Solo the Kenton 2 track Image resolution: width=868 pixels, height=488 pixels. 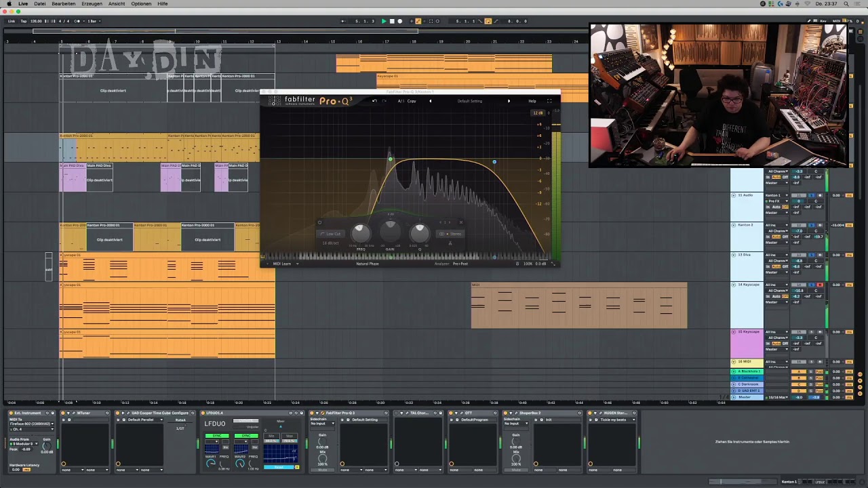pos(811,225)
